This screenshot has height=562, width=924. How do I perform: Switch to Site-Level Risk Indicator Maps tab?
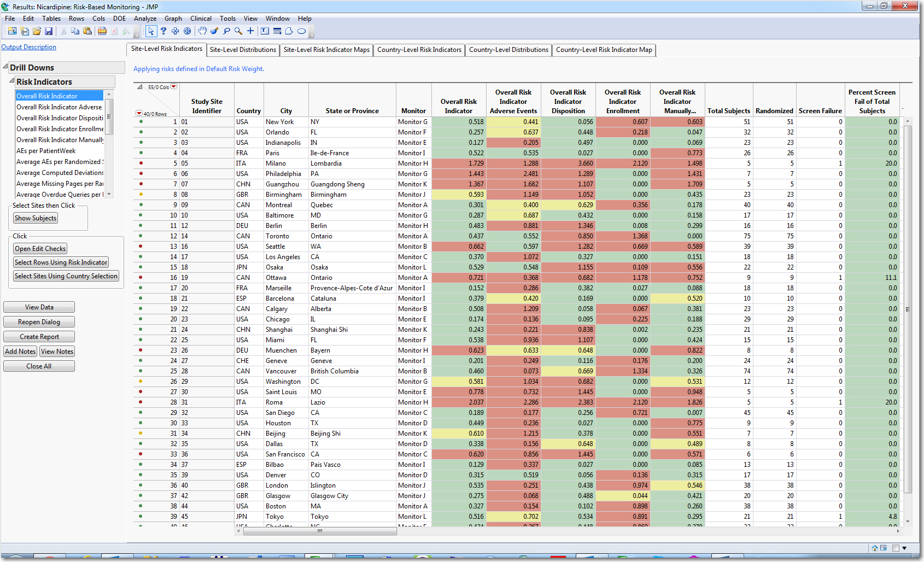[326, 50]
